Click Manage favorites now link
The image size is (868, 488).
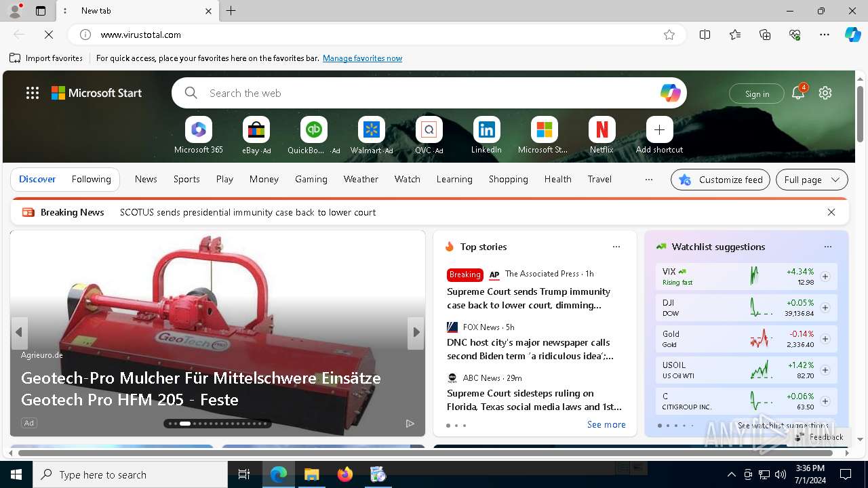(362, 58)
